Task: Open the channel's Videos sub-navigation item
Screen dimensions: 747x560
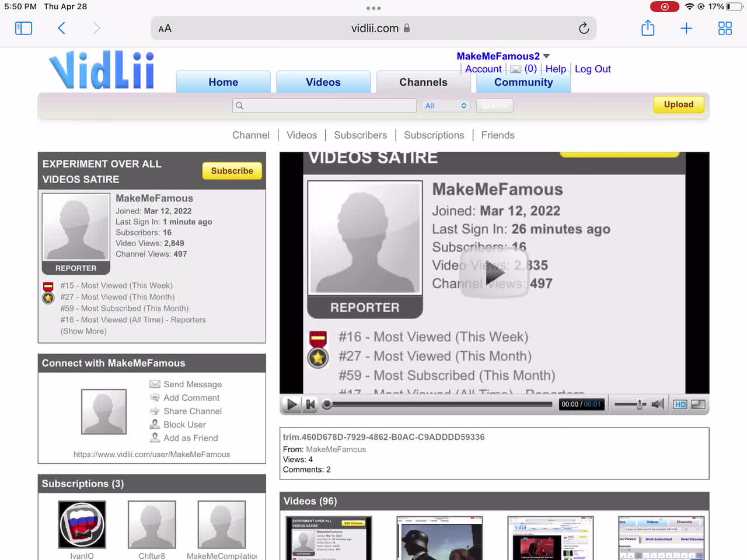Action: tap(302, 135)
